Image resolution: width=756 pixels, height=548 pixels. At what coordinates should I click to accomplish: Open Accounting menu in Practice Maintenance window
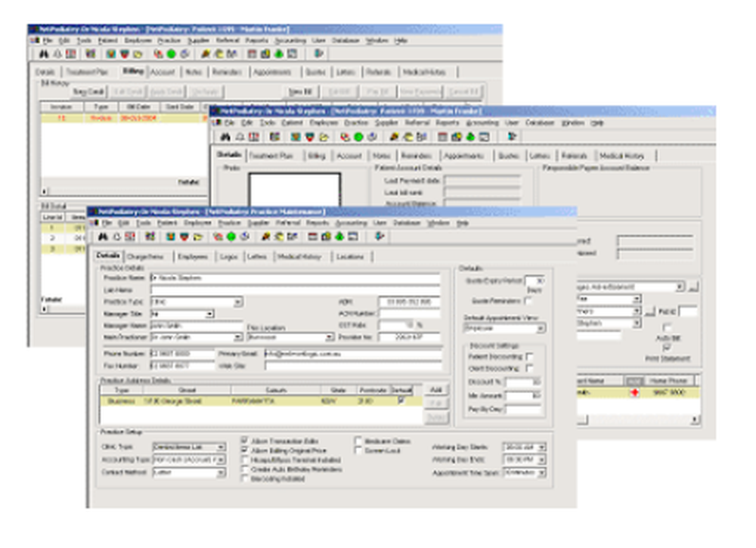351,223
